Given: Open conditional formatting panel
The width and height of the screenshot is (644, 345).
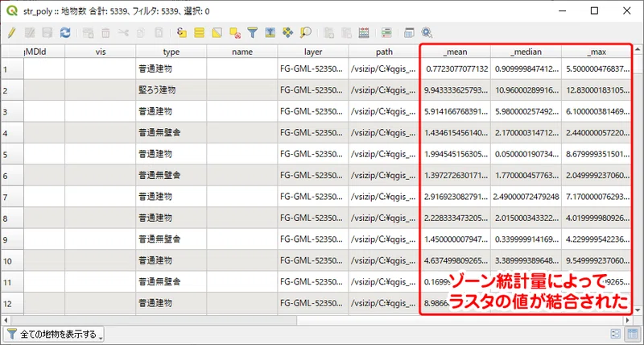Looking at the screenshot, I should click(386, 32).
